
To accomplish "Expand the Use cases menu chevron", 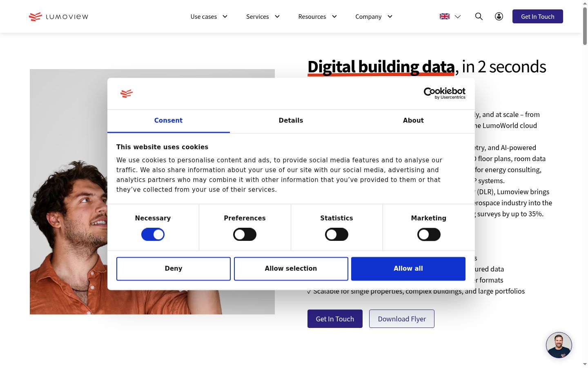I will pos(225,16).
